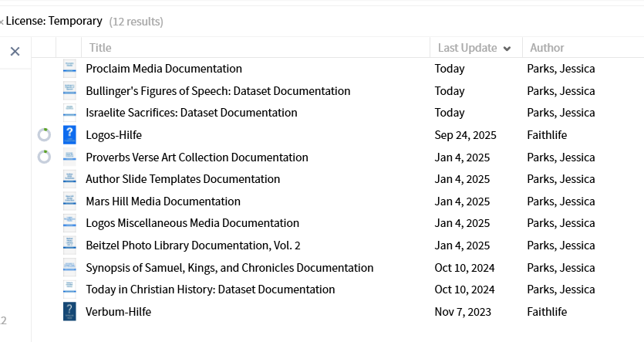Select Logos Miscellaneous Media Documentation row

click(x=192, y=223)
